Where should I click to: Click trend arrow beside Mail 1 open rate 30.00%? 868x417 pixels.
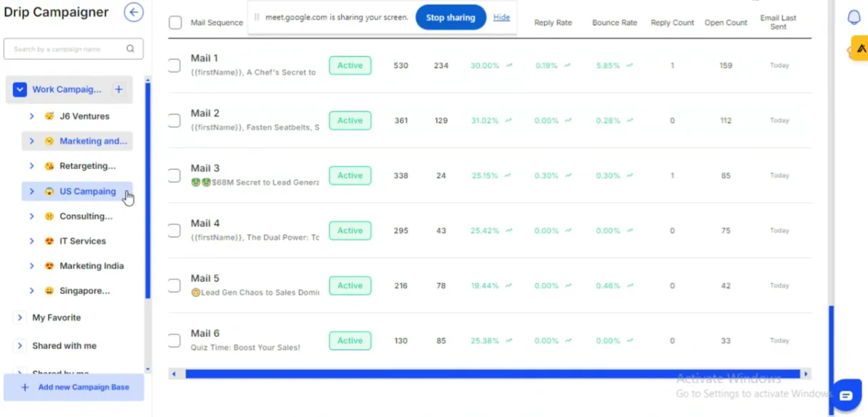click(509, 65)
